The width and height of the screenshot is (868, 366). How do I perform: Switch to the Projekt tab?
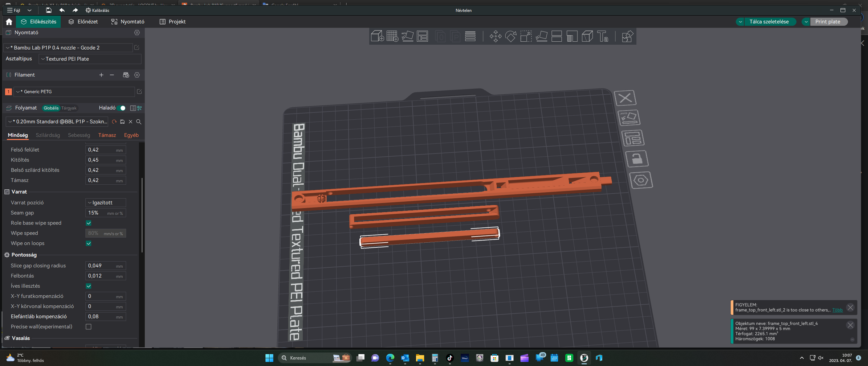pyautogui.click(x=173, y=22)
